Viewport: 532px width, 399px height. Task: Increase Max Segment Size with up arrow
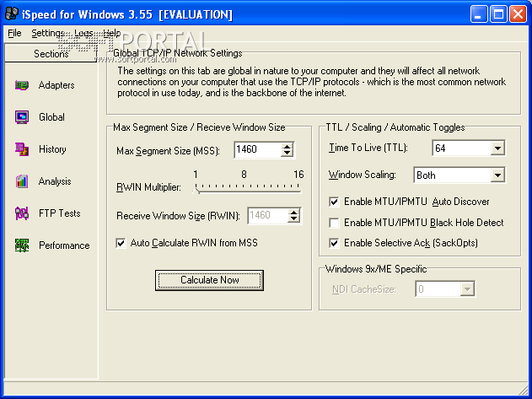tap(287, 146)
